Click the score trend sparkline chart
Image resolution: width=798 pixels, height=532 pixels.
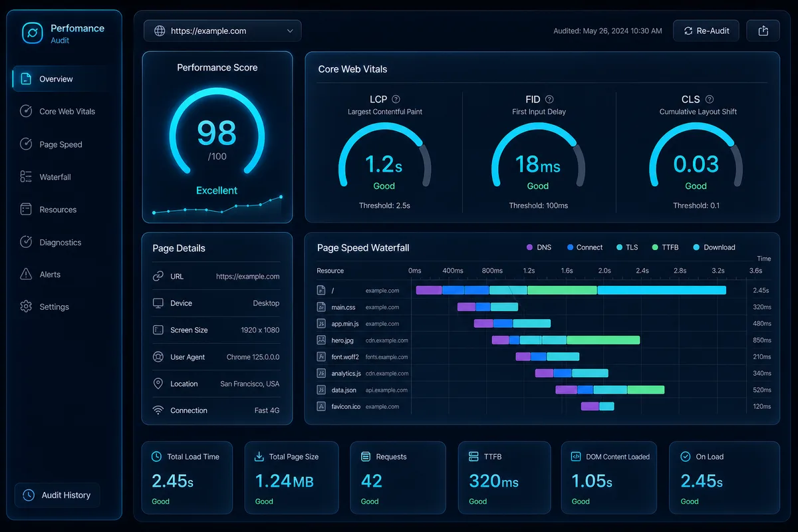[217, 205]
